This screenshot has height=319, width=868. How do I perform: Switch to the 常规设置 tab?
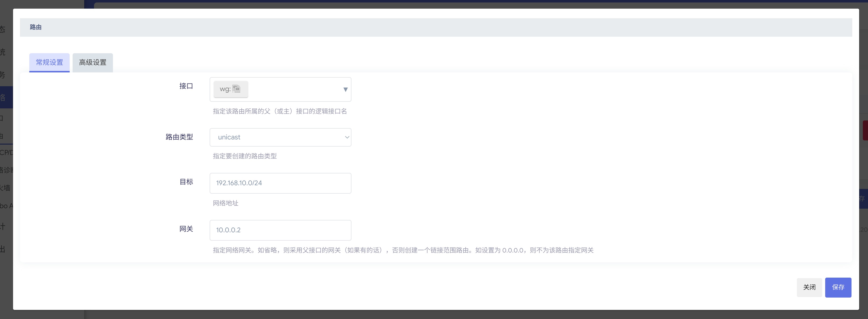49,62
